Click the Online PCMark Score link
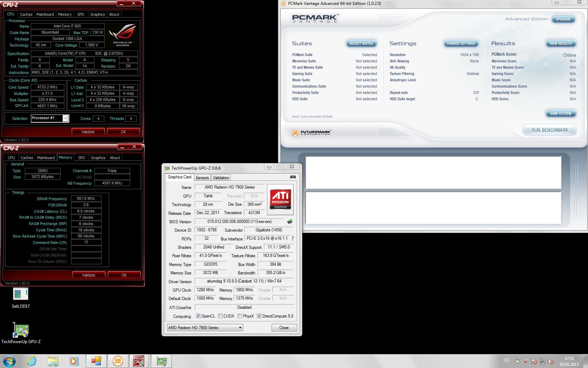588x368 pixels. pyautogui.click(x=569, y=55)
